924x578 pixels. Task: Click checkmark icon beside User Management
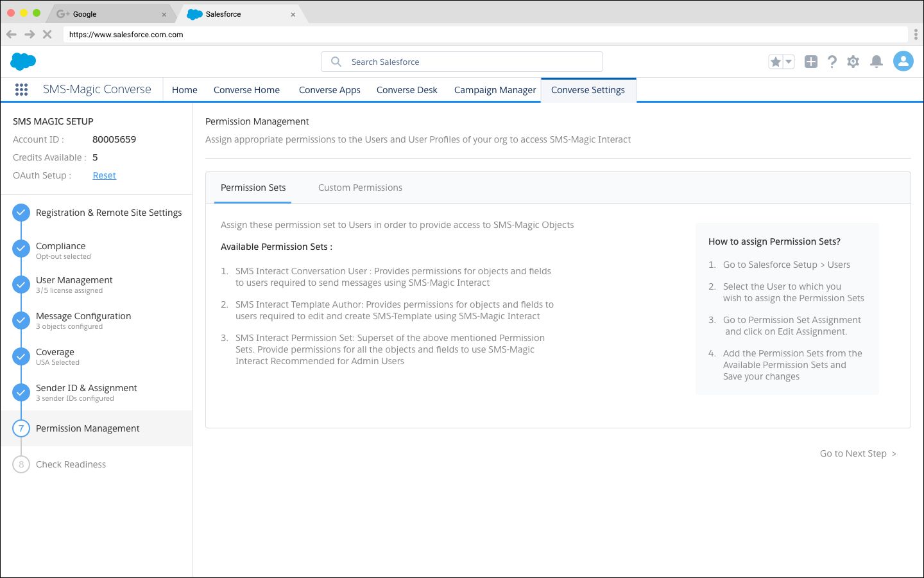coord(21,285)
